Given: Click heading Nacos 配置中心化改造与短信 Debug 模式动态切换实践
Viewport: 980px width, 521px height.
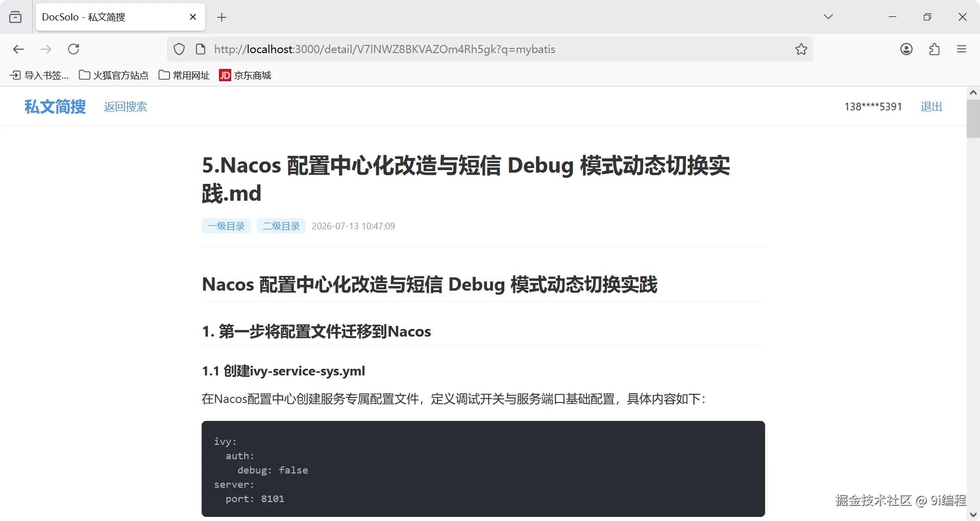Looking at the screenshot, I should pyautogui.click(x=430, y=285).
